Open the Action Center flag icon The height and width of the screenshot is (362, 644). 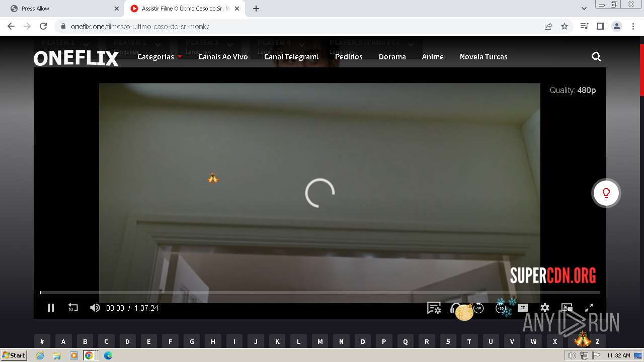(596, 355)
